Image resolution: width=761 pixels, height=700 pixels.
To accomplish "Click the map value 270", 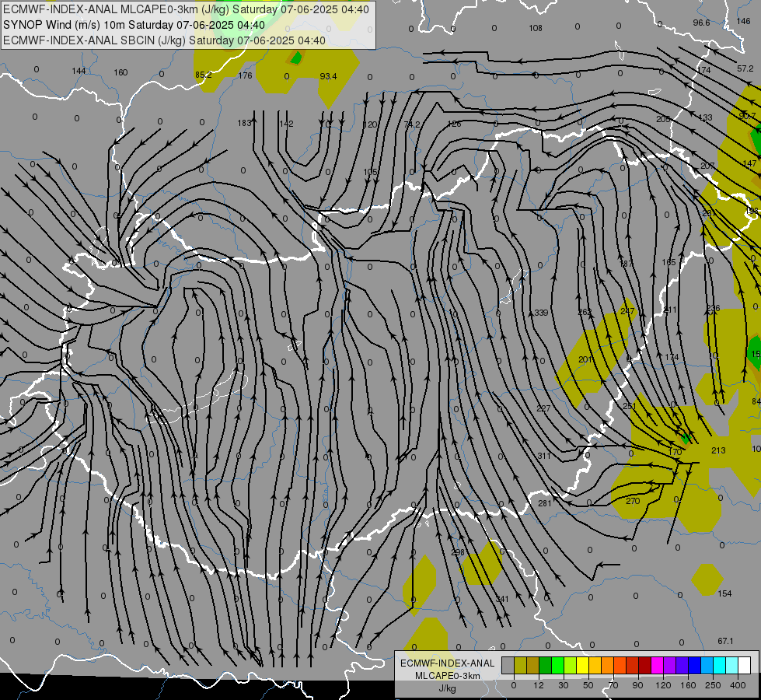I will point(633,501).
